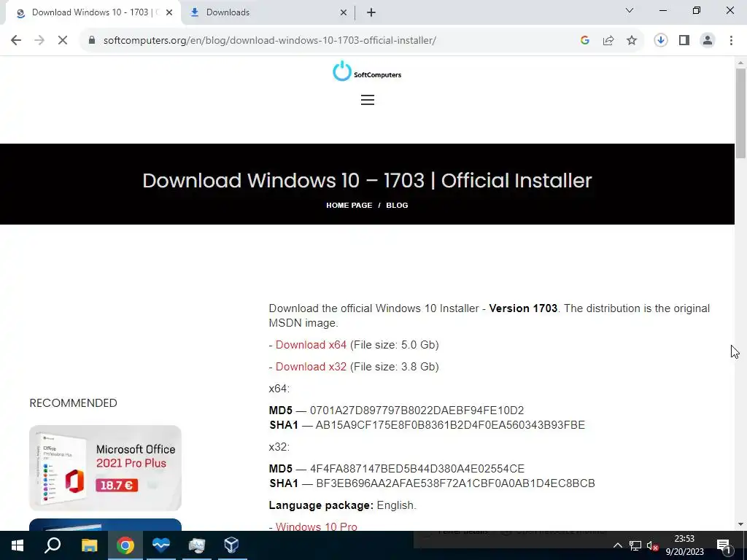Click the muted volume icon in tray

point(652,545)
